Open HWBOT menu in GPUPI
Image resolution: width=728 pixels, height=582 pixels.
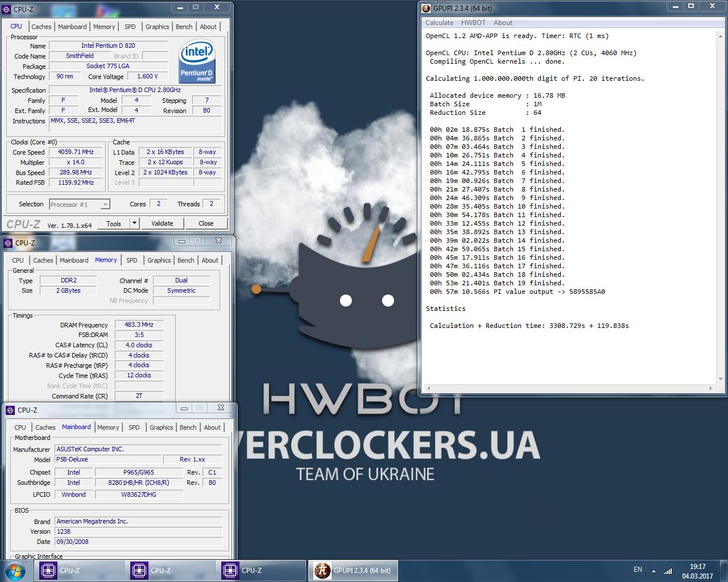pyautogui.click(x=473, y=23)
